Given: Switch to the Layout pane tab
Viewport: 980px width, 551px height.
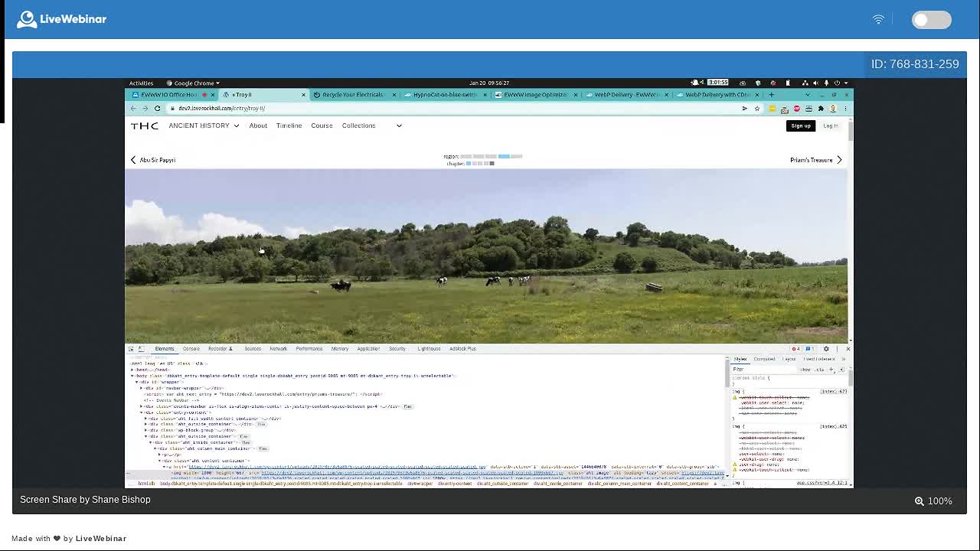Looking at the screenshot, I should 789,359.
